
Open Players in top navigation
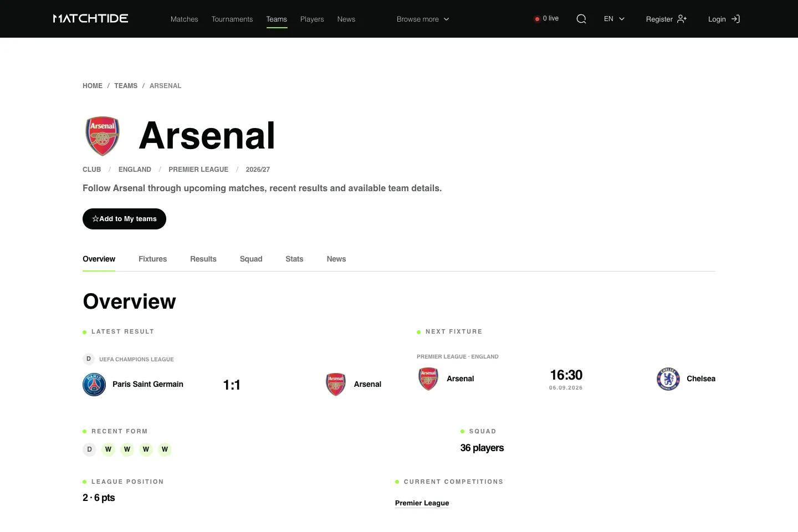[x=312, y=19]
